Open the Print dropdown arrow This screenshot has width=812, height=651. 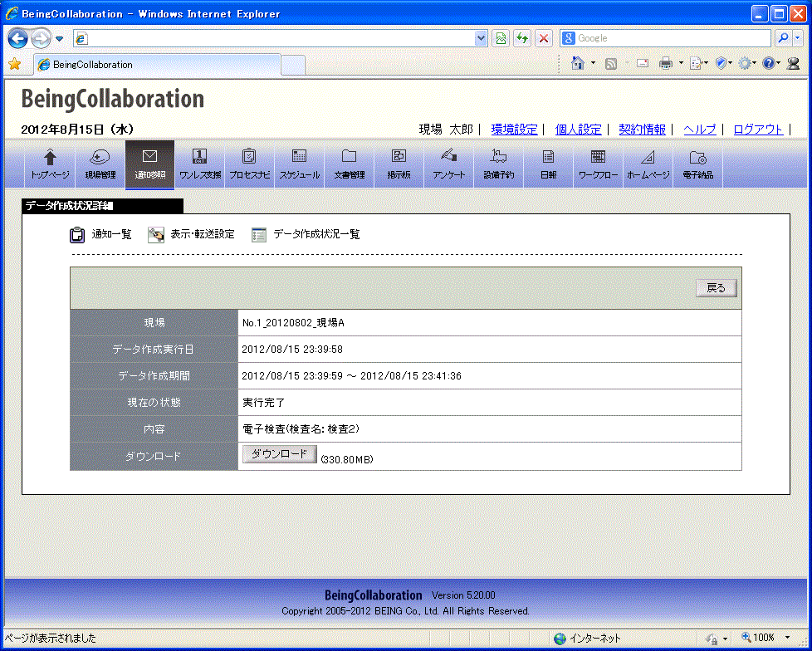681,64
